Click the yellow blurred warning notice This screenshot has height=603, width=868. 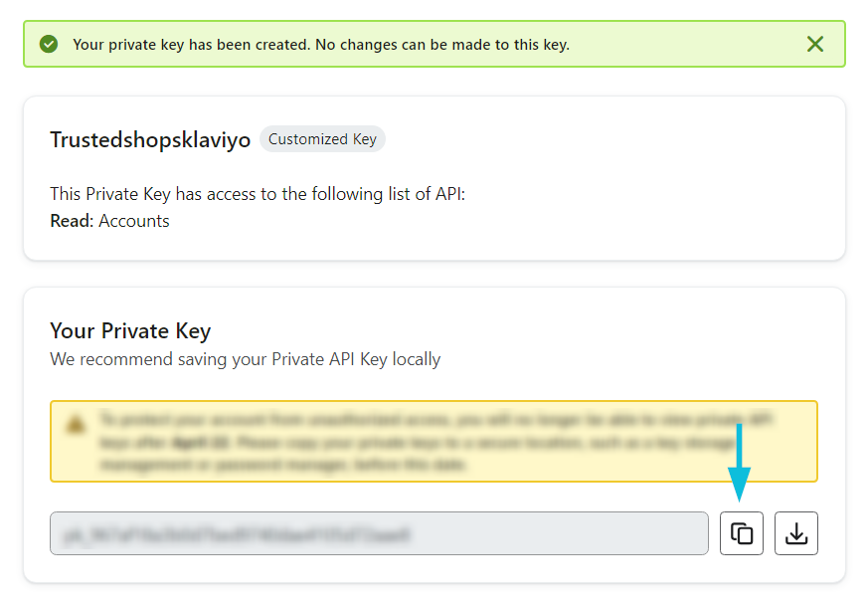coord(434,441)
